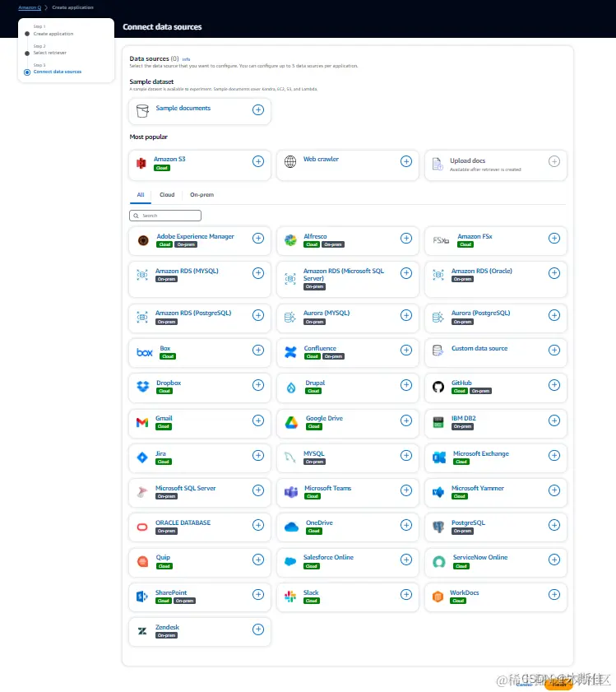Image resolution: width=616 pixels, height=692 pixels.
Task: Add Zendesk data source
Action: 258,629
